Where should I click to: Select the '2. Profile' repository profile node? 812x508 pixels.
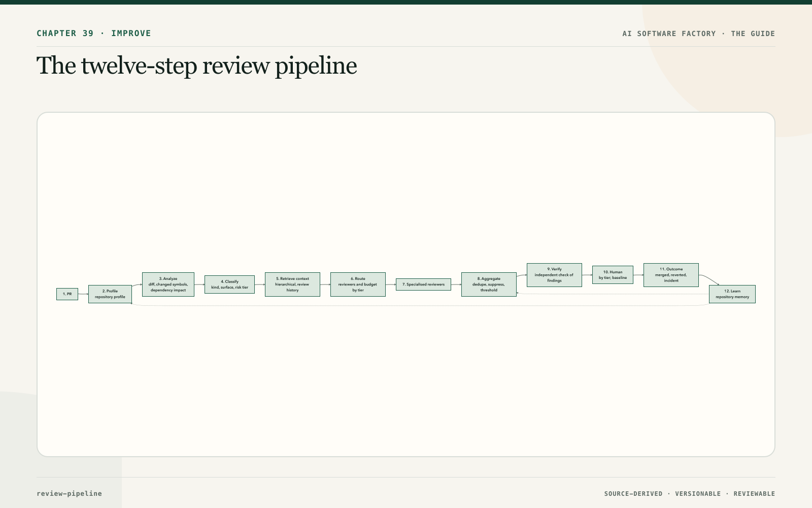pos(110,294)
